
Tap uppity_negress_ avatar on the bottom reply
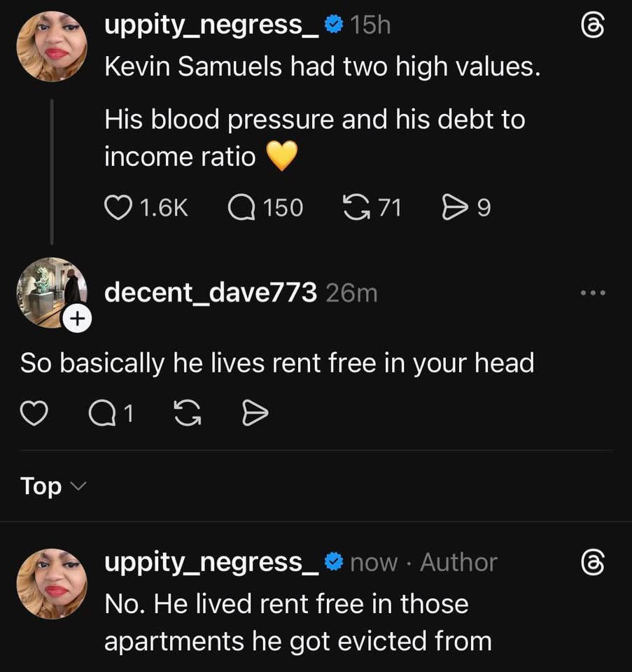51,584
